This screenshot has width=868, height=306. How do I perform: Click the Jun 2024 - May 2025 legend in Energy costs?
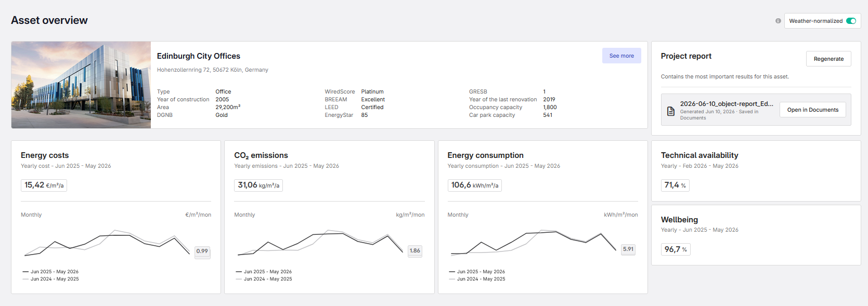[50, 279]
